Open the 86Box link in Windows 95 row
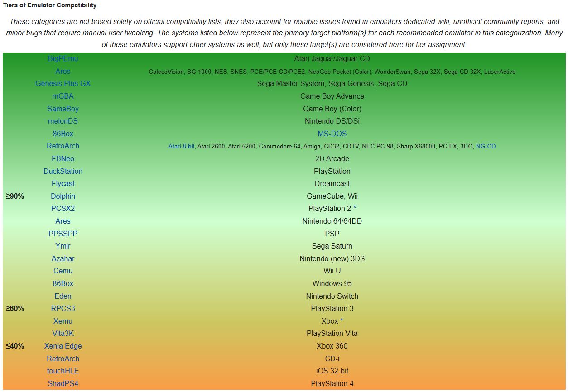 (x=63, y=283)
